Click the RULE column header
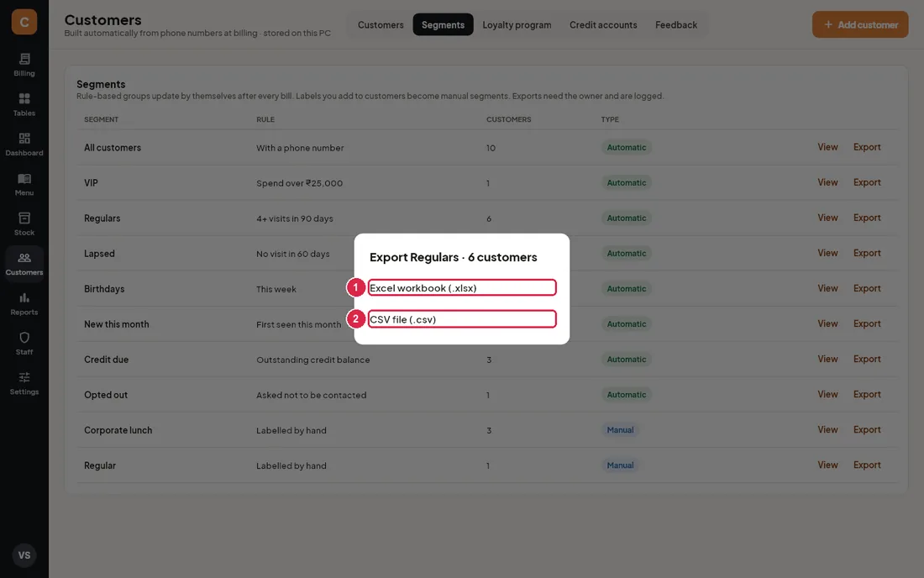Screen dimensions: 924x578 point(265,119)
